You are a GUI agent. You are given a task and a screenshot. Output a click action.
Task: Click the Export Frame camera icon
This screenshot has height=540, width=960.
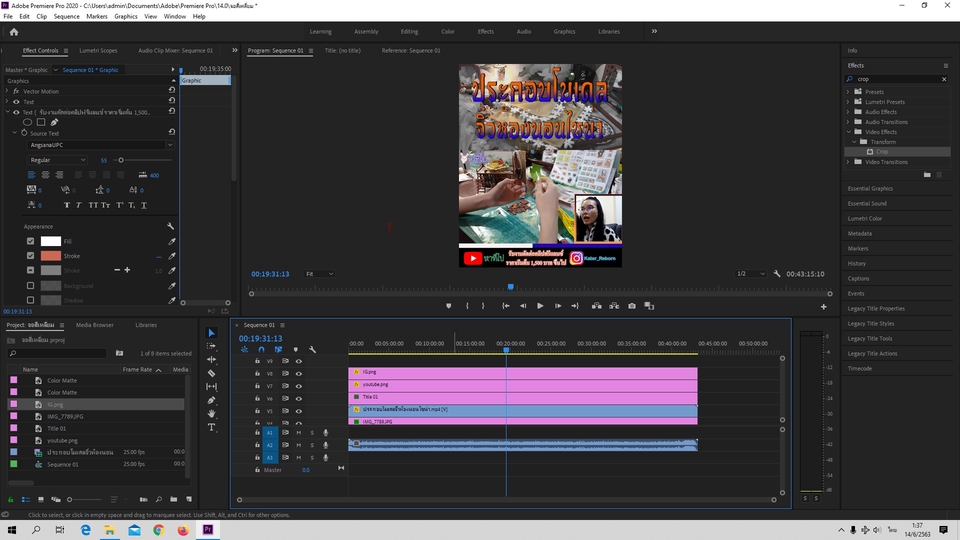click(632, 306)
